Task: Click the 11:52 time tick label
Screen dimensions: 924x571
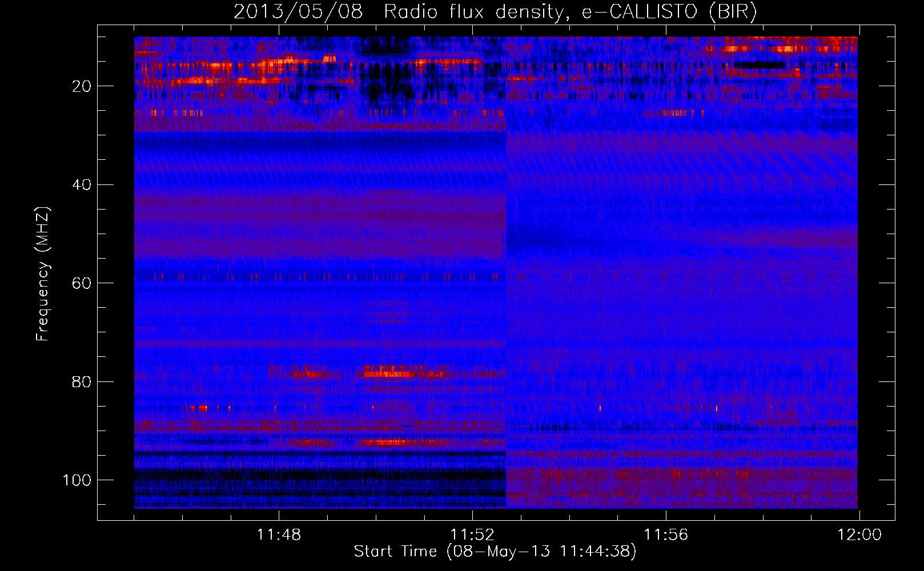Action: (x=472, y=535)
